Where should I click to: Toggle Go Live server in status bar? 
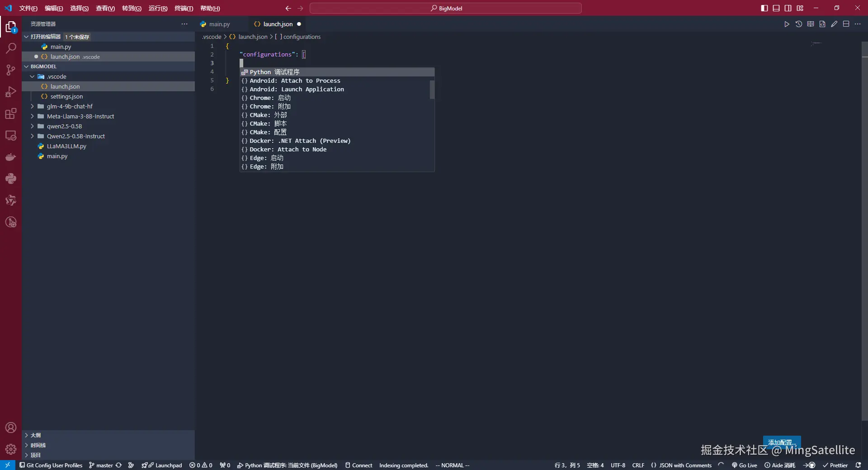745,465
